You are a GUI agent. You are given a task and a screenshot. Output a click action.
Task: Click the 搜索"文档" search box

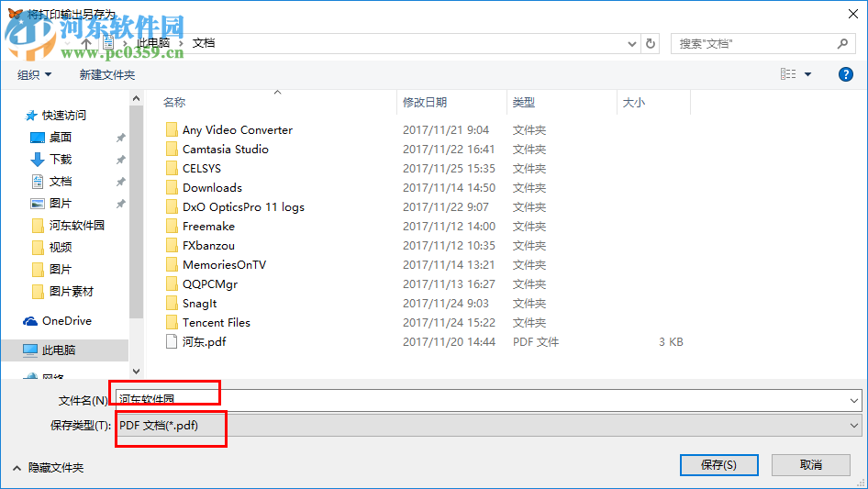point(762,43)
